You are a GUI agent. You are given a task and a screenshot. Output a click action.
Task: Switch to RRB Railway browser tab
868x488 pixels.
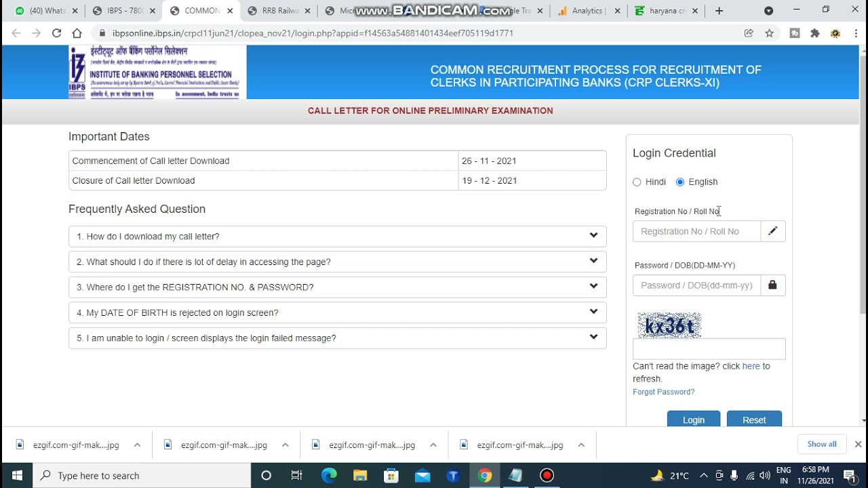pos(278,11)
